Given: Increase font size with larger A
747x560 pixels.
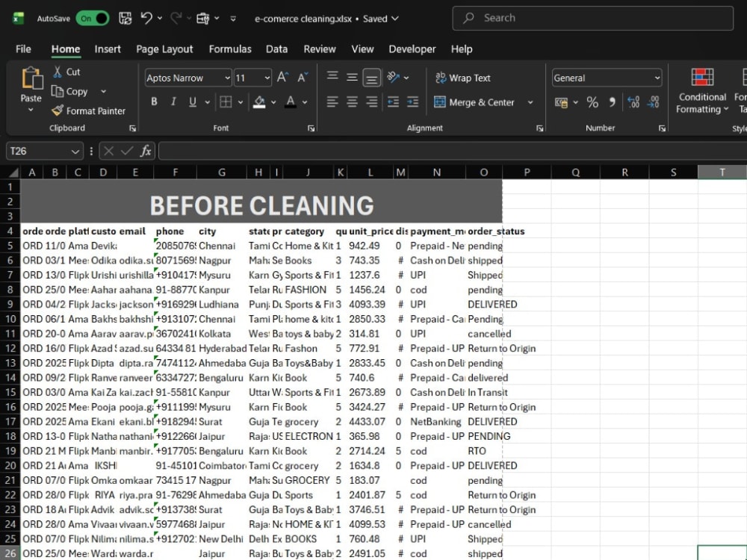Looking at the screenshot, I should (x=282, y=77).
